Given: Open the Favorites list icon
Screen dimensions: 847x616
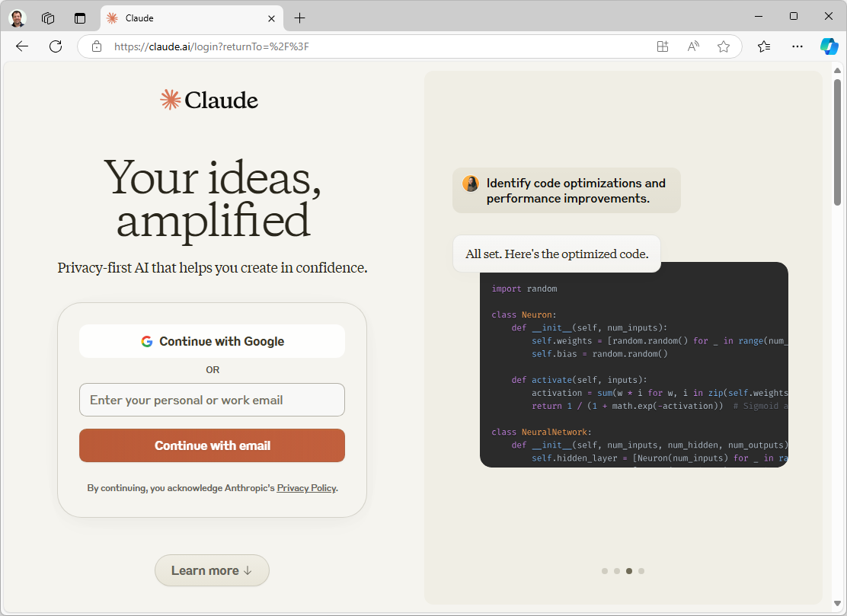Looking at the screenshot, I should 764,46.
